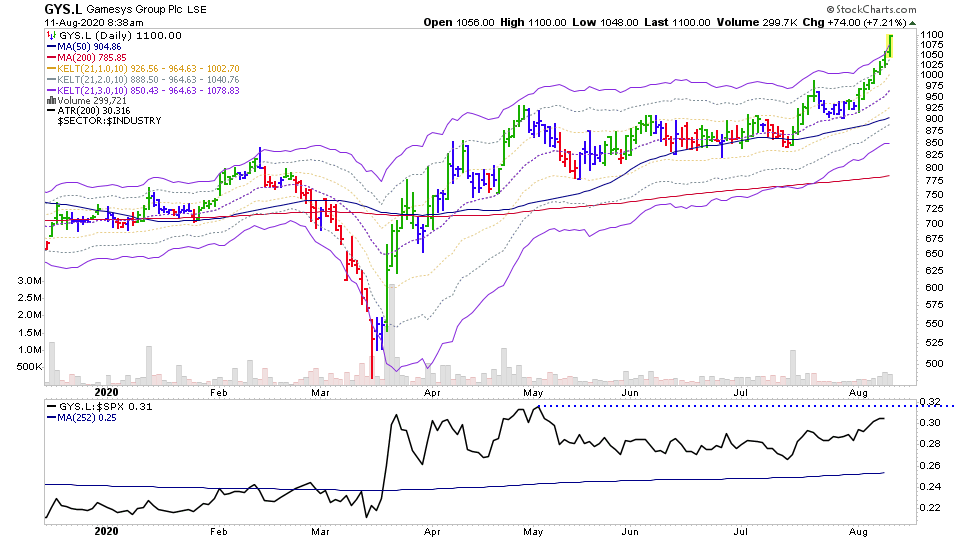The height and width of the screenshot is (540, 960).
Task: Click the 3.0M volume axis label
Action: click(29, 281)
